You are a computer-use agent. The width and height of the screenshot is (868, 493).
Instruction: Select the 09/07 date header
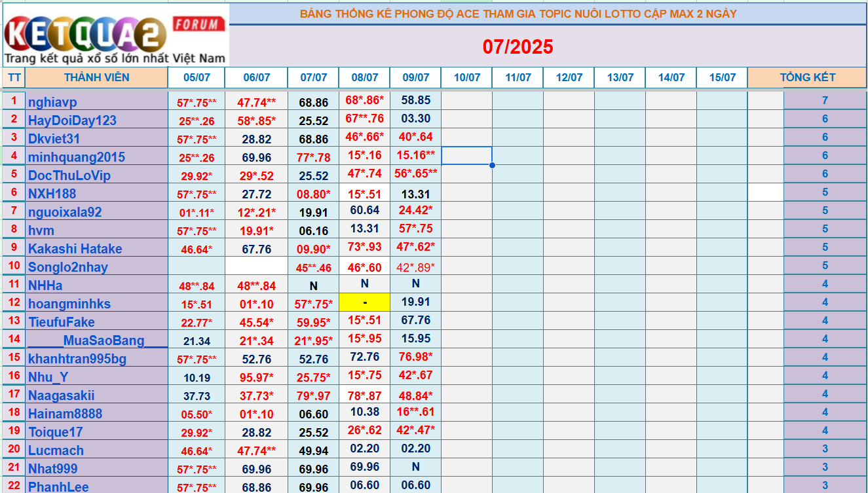pyautogui.click(x=416, y=77)
